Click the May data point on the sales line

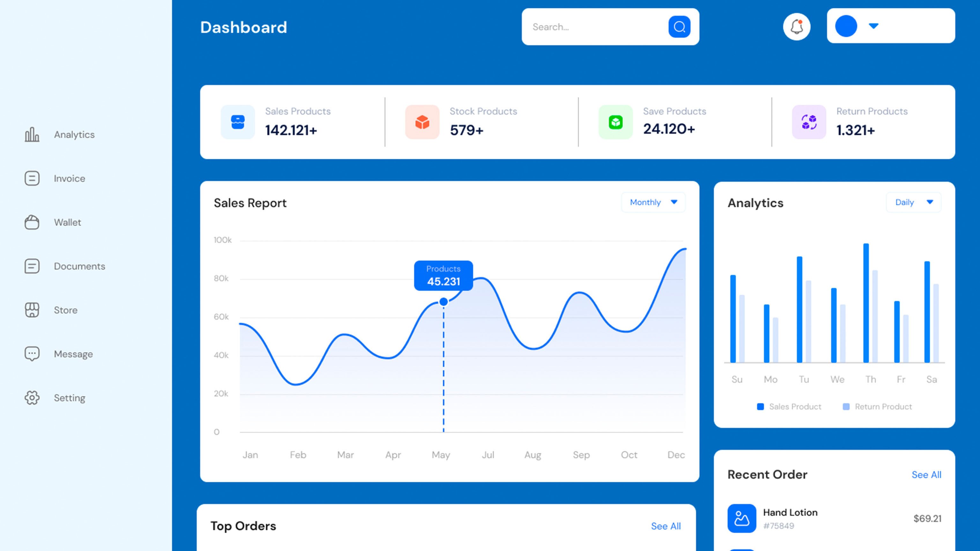tap(444, 302)
